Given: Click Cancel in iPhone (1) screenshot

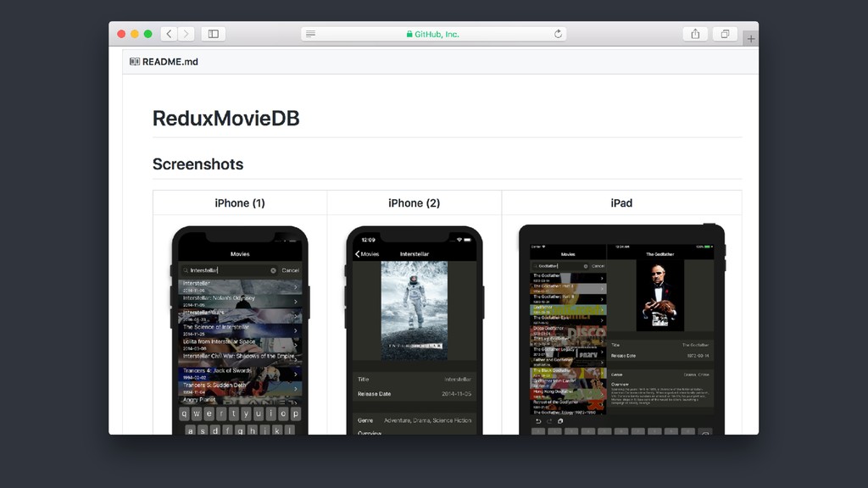Looking at the screenshot, I should 291,270.
